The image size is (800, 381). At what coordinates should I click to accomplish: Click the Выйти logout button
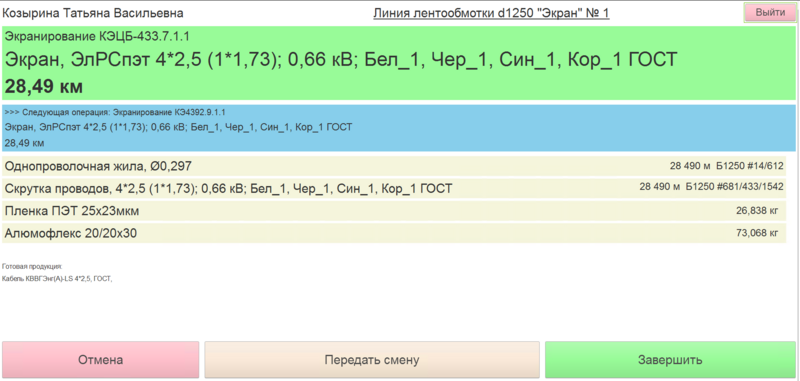click(770, 13)
